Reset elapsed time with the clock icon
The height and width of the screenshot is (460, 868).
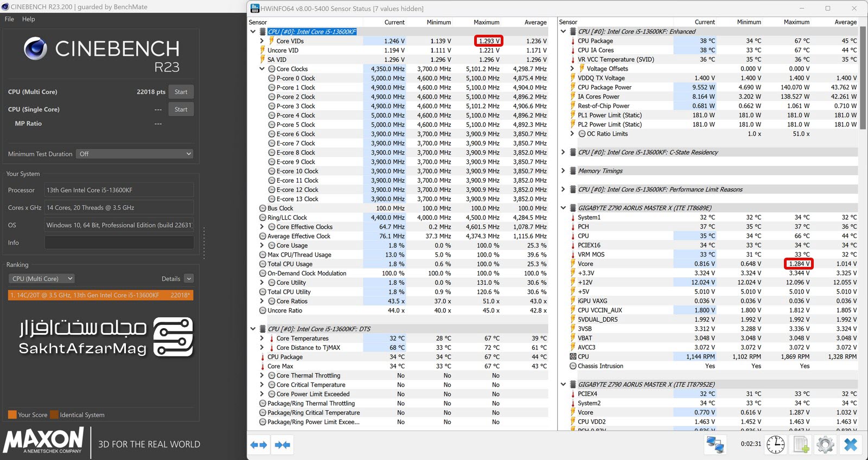point(775,445)
